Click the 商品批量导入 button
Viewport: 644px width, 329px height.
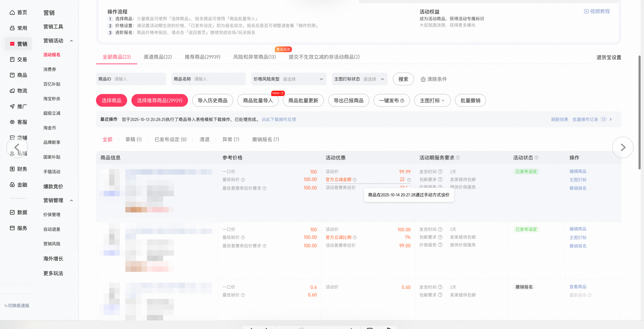(x=258, y=101)
